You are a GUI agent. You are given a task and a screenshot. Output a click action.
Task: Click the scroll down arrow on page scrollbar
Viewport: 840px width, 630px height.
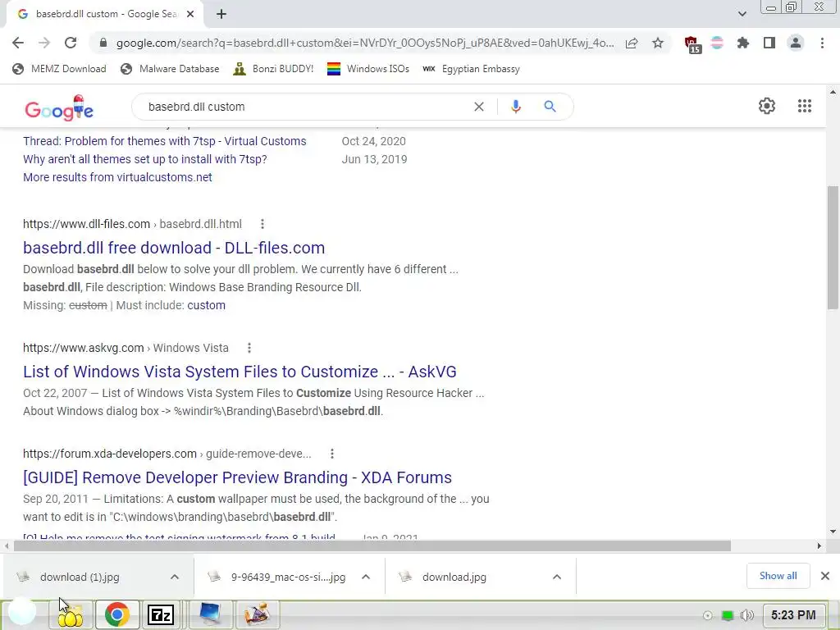(833, 532)
